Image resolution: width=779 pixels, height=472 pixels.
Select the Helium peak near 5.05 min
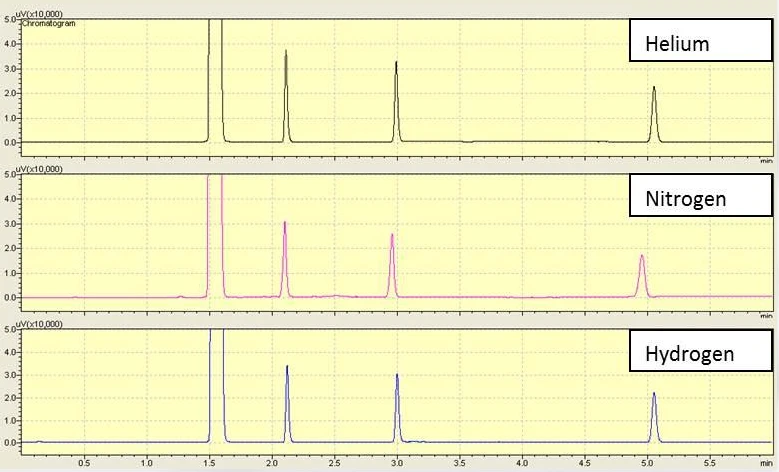[x=654, y=114]
